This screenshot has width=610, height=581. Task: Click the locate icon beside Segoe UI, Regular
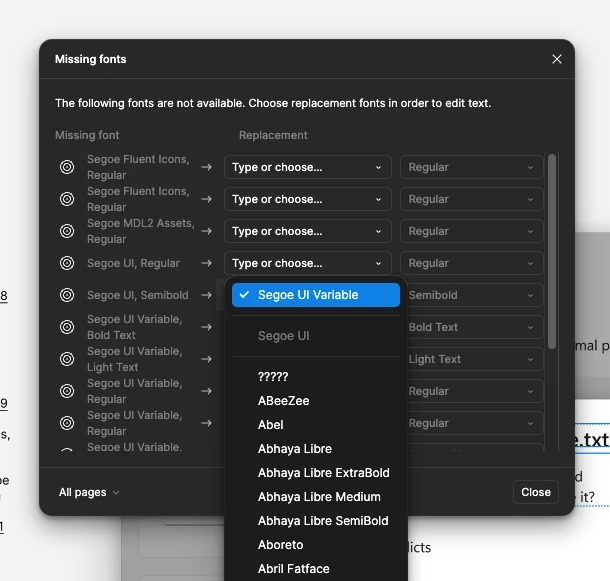[67, 263]
